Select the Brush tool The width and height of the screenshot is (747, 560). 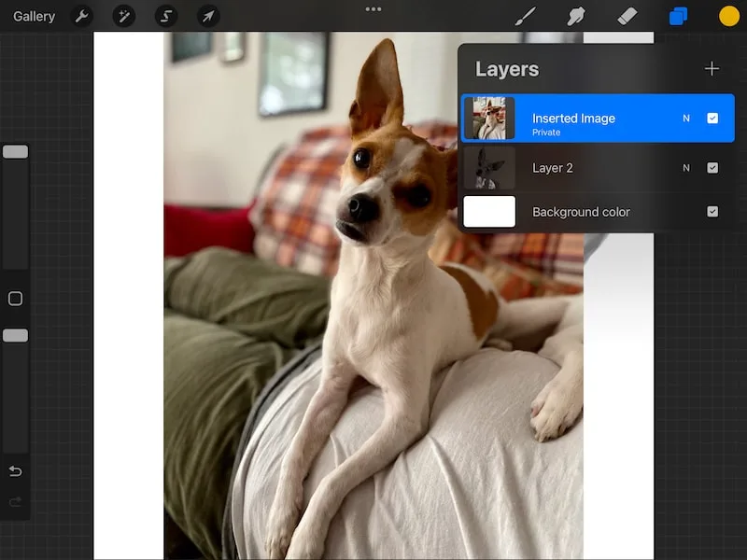coord(526,16)
